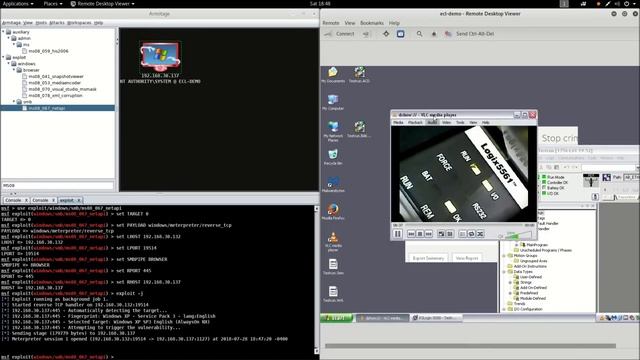Adjust the VLC volume slider
Screen dimensions: 640x360
[x=519, y=235]
